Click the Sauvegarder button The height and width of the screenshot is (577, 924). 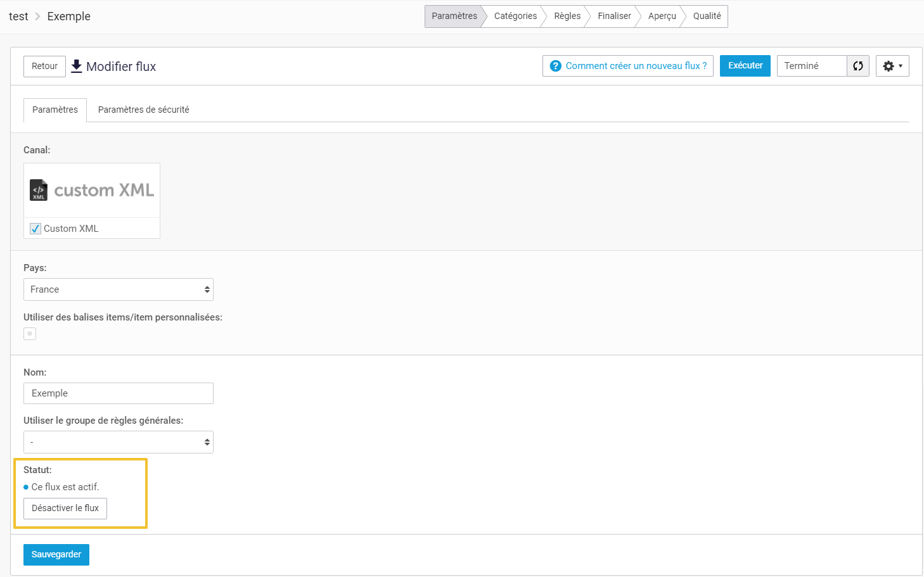56,555
